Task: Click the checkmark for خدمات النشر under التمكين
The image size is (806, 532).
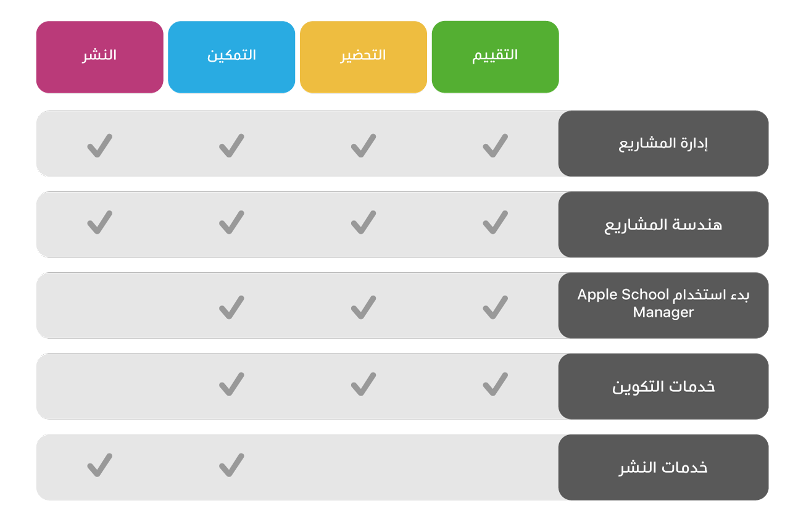Action: pyautogui.click(x=231, y=465)
